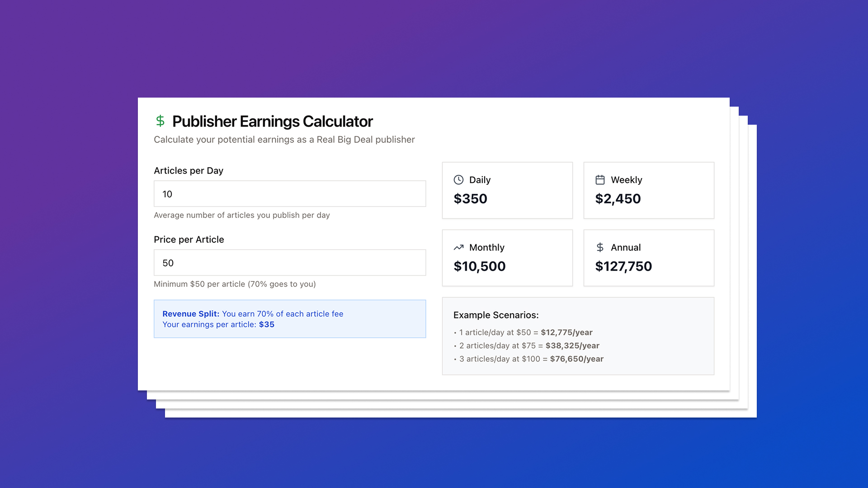
Task: Select the $35 earnings per article value
Action: click(267, 324)
